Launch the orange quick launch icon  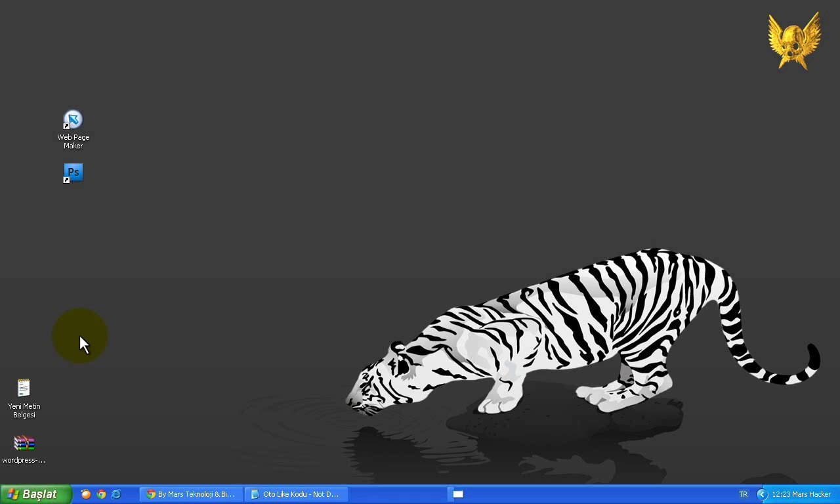[86, 494]
